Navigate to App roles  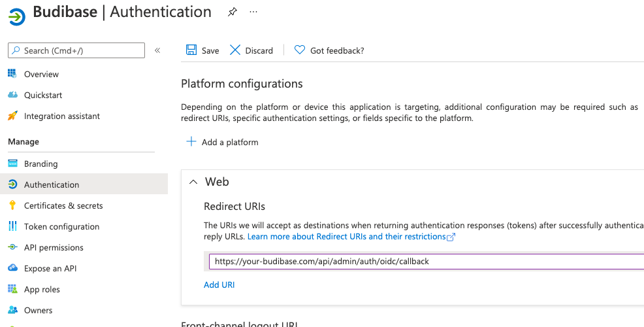click(x=42, y=289)
